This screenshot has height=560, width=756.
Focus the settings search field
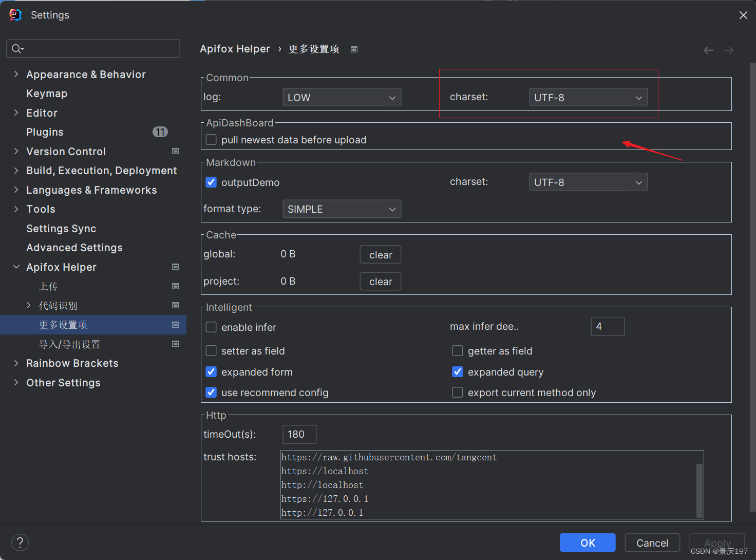click(x=93, y=49)
